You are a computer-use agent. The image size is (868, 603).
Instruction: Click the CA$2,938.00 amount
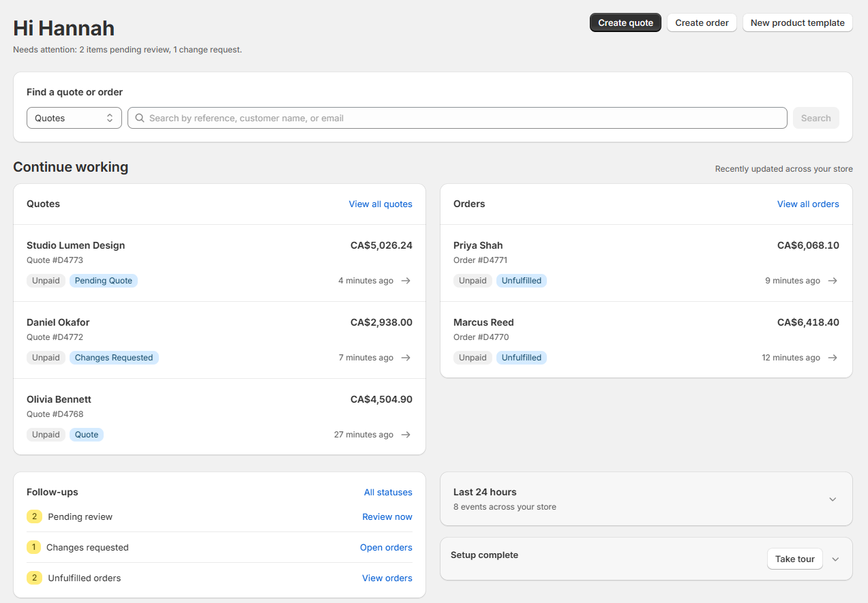381,322
